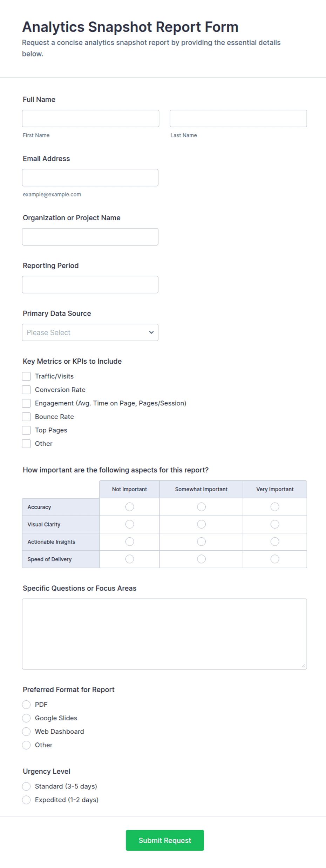Click into the Email Address field
The width and height of the screenshot is (326, 868).
(x=90, y=177)
